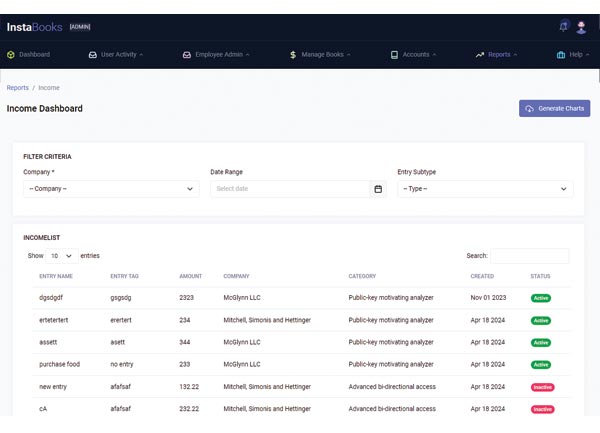The height and width of the screenshot is (433, 600).
Task: Change the show entries count dropdown
Action: coord(61,256)
